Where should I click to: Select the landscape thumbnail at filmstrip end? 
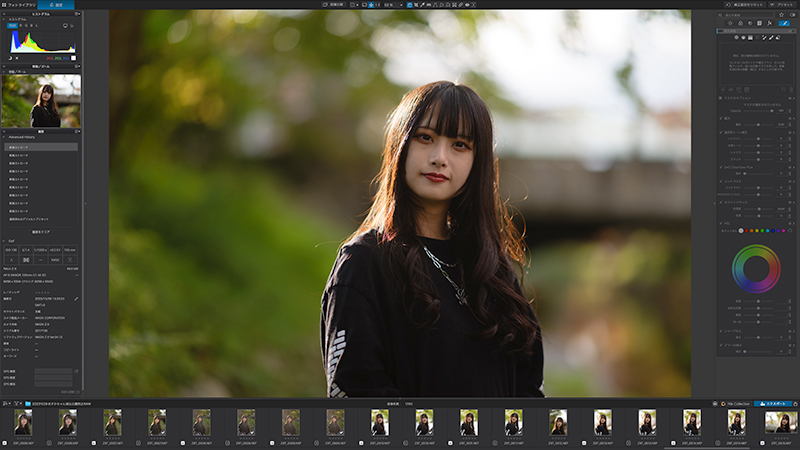tap(781, 422)
